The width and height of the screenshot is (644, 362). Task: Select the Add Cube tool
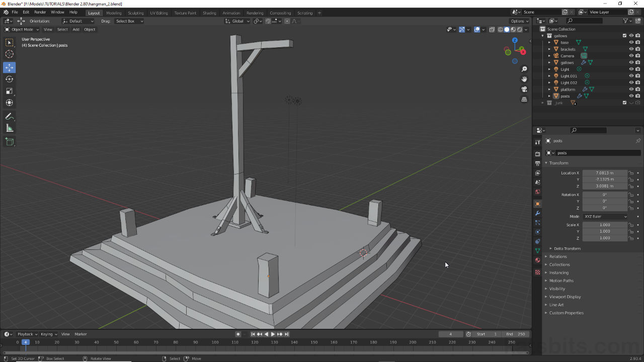pyautogui.click(x=10, y=142)
